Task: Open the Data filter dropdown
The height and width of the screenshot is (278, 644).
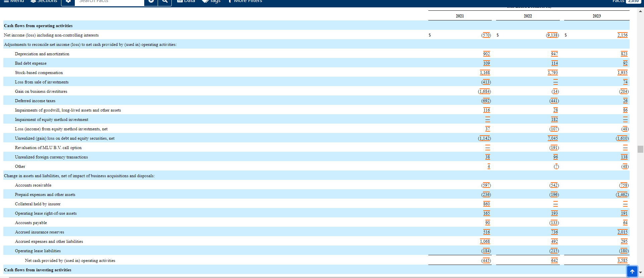Action: click(x=186, y=1)
